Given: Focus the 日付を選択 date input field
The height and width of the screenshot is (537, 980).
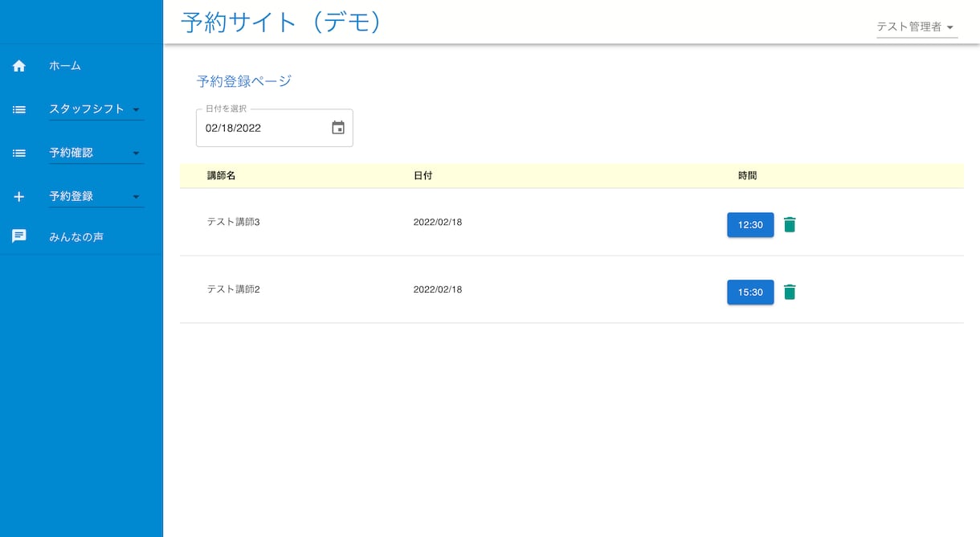Looking at the screenshot, I should (x=275, y=128).
